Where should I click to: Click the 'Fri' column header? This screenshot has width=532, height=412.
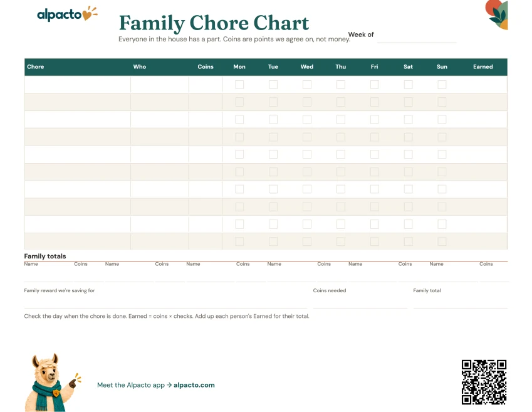click(374, 66)
